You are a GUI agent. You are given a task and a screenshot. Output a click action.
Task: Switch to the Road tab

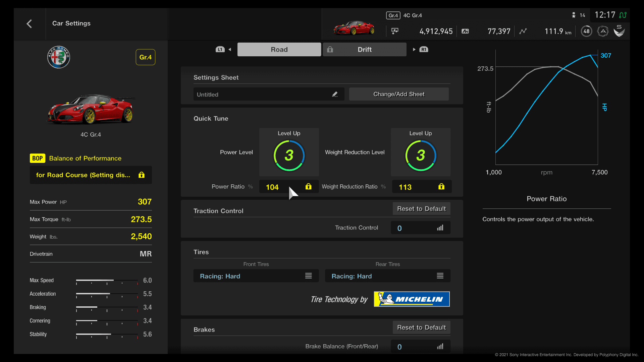coord(279,49)
